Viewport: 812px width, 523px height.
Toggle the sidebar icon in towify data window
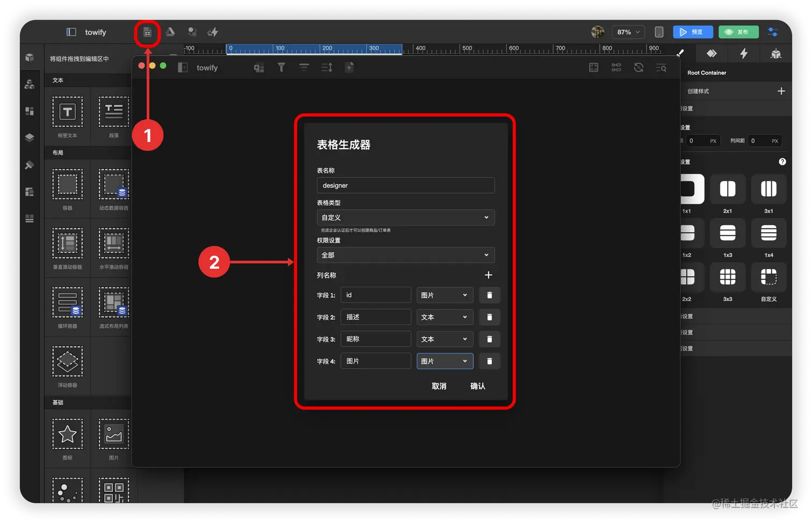pos(183,68)
